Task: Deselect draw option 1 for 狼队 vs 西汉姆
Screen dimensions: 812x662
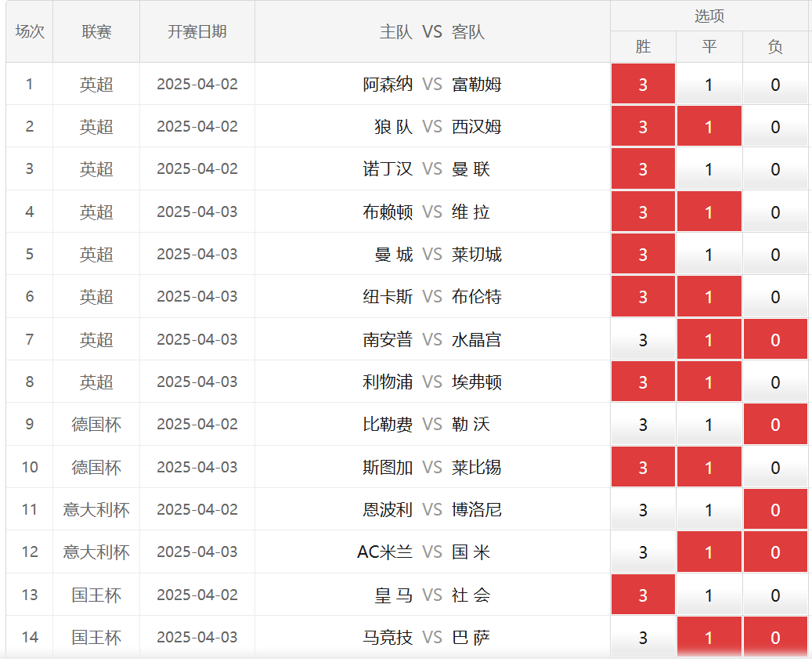Action: [709, 126]
